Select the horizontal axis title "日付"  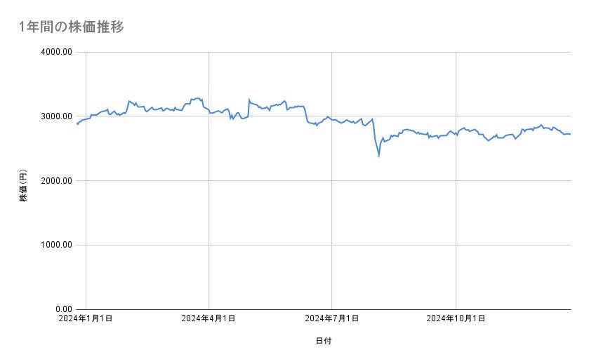[x=324, y=341]
